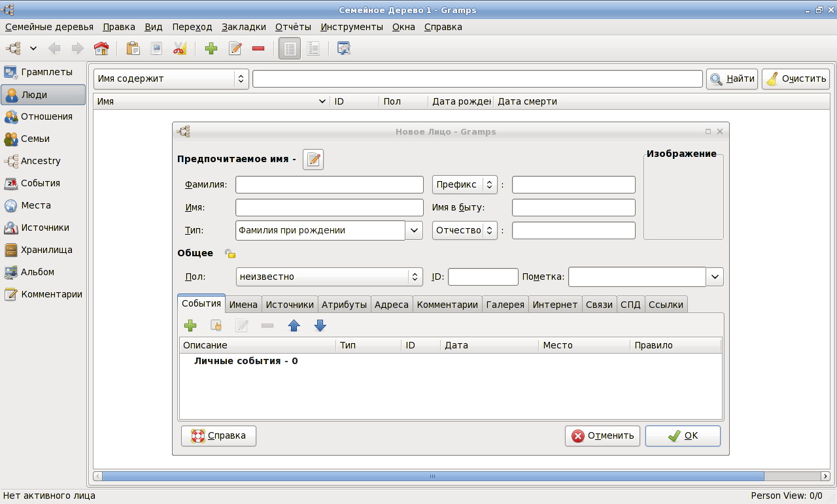Switch to flat list view icon
Screen dimensions: 837x504
(290, 48)
